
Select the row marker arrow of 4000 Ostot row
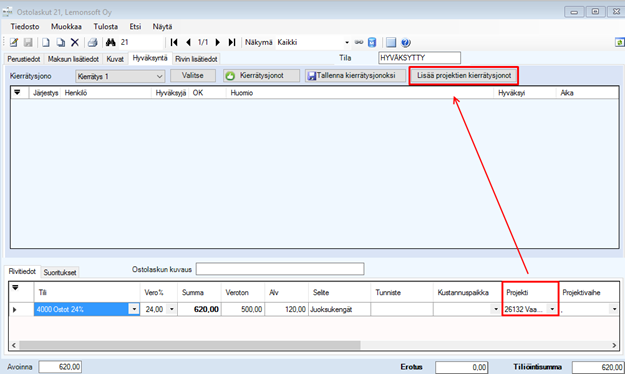pos(15,309)
